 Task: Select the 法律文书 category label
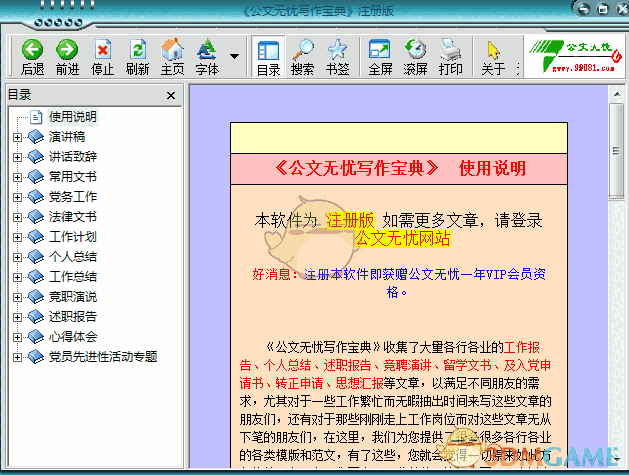(x=73, y=217)
